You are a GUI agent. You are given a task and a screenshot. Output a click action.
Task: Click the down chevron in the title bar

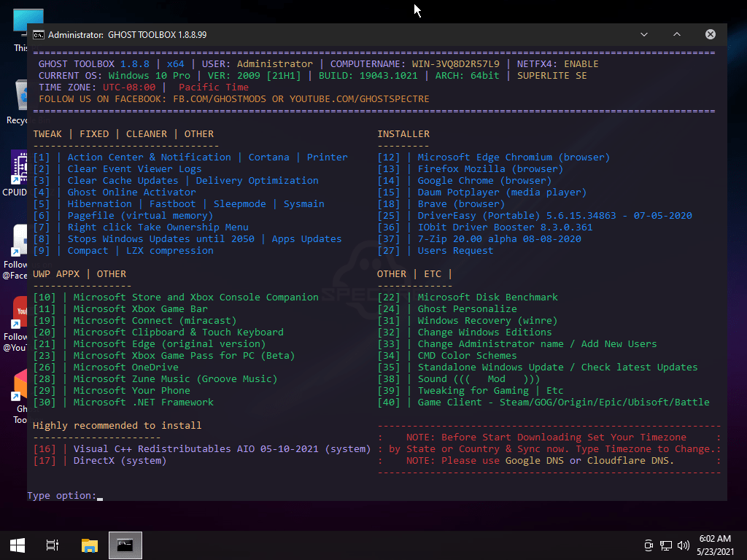tap(644, 34)
